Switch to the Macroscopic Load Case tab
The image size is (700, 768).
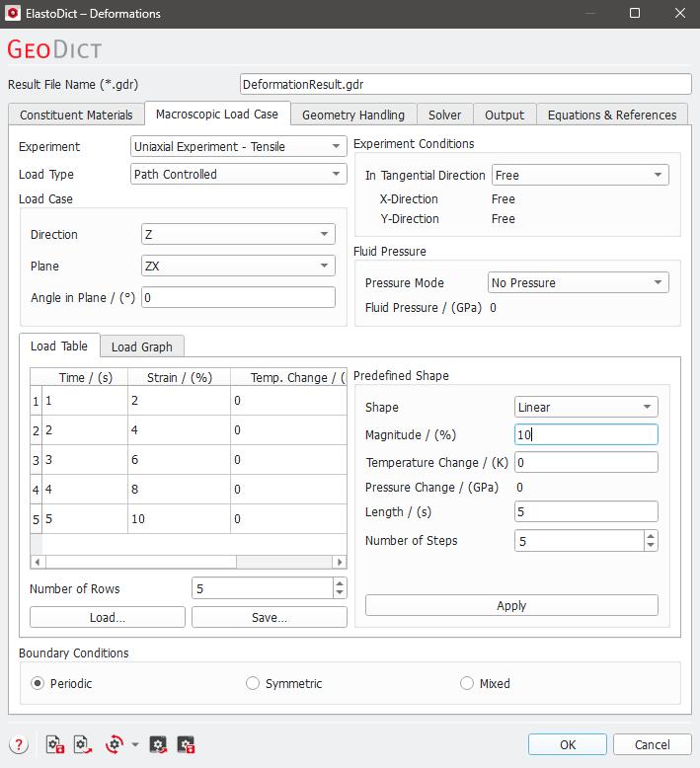pos(217,114)
